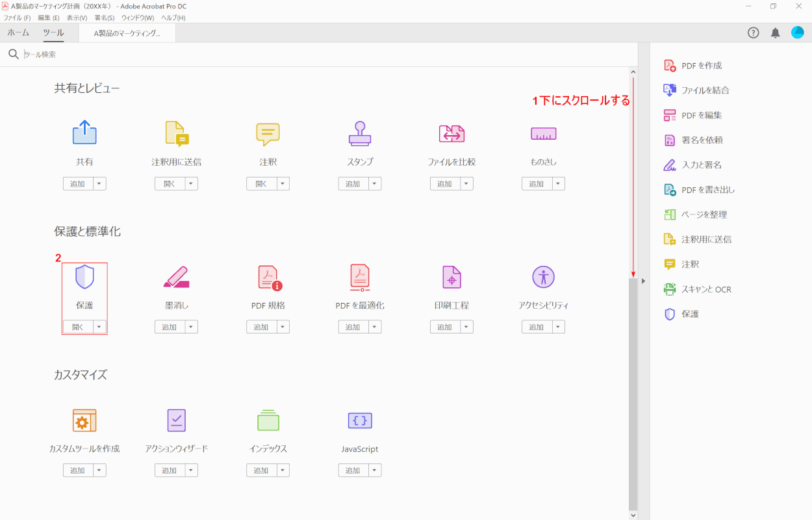Click the PDF を最適化 icon
812x520 pixels.
[x=360, y=276]
